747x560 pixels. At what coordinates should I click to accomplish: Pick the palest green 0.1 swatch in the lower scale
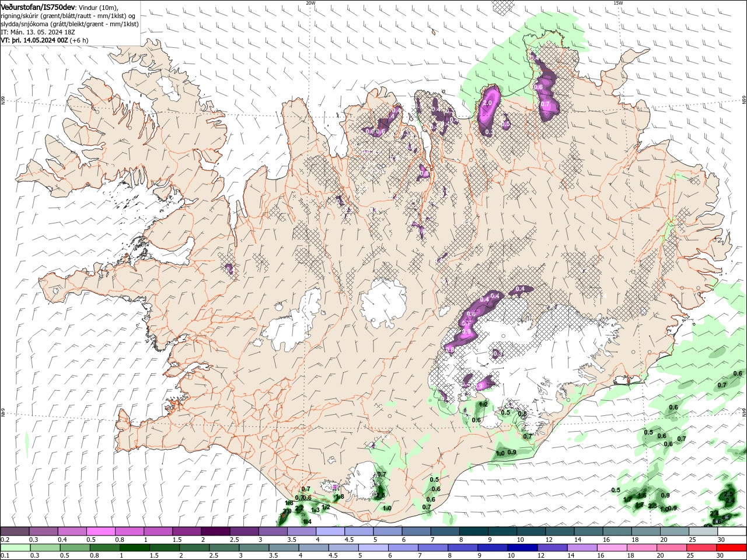click(x=15, y=548)
